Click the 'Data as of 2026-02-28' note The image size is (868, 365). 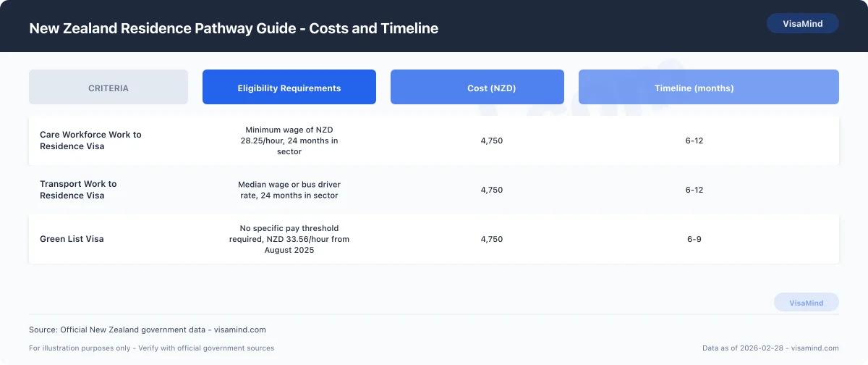tap(770, 348)
